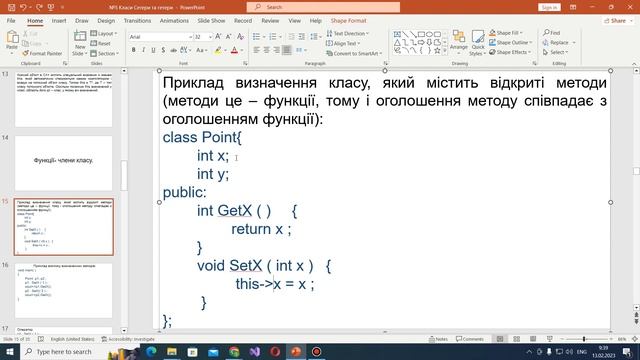Open Shape Fill options

506,33
